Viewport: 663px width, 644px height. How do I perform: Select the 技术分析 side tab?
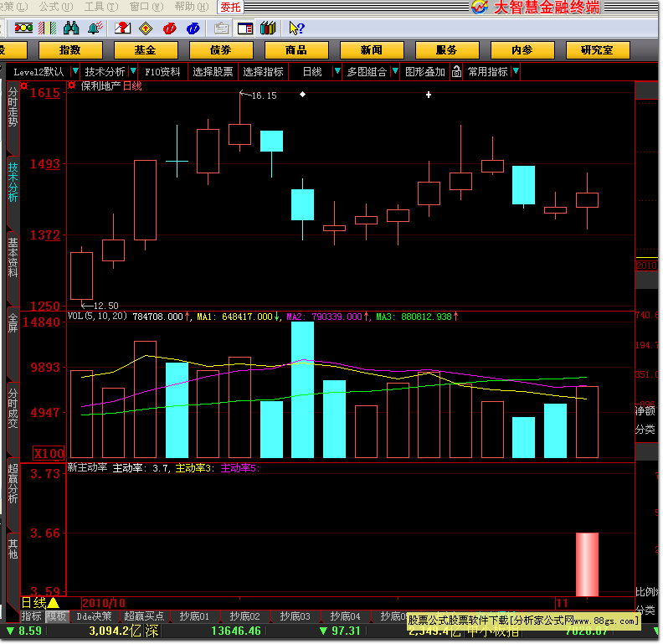tap(13, 183)
